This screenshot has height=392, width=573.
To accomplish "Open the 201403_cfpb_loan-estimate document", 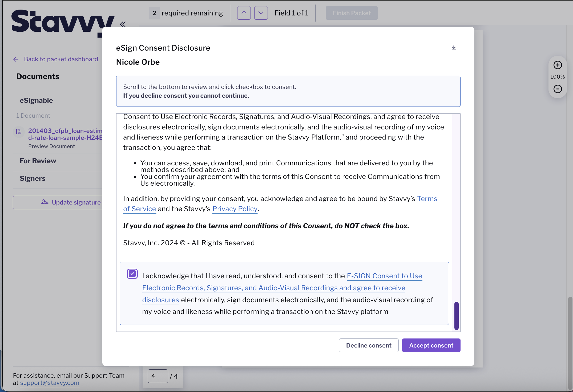I will 65,134.
